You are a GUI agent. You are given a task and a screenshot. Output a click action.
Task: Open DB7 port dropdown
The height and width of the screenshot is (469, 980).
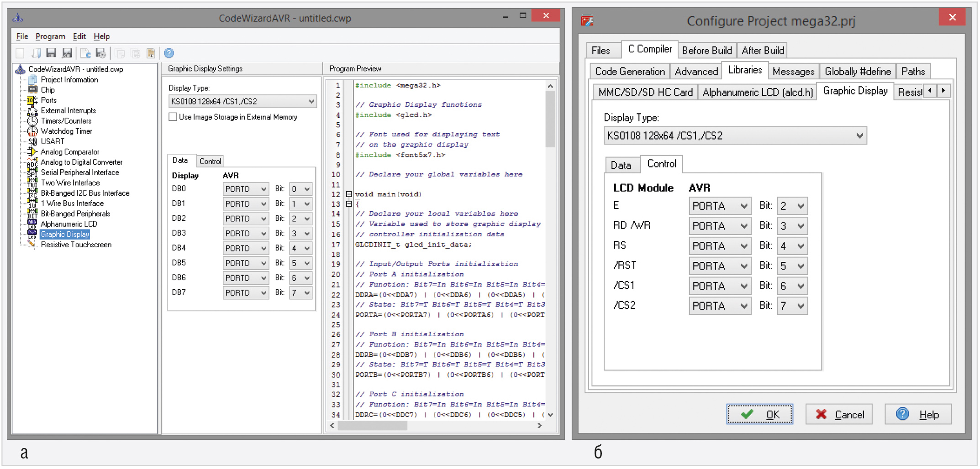(x=245, y=292)
